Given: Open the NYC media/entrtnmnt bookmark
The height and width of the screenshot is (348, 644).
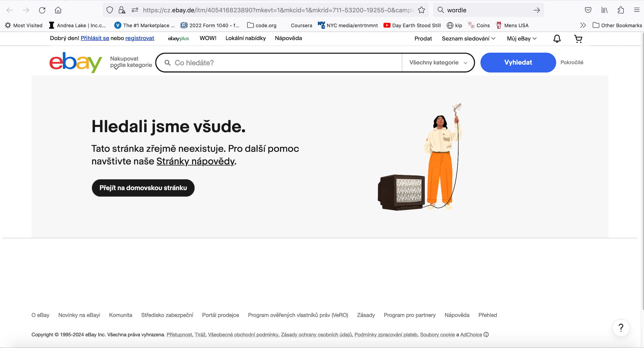Looking at the screenshot, I should pyautogui.click(x=348, y=25).
